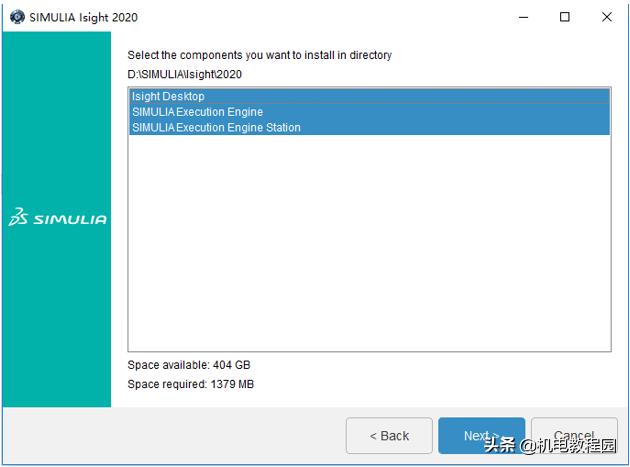Click the Space required: 1379 MB text

pyautogui.click(x=190, y=384)
